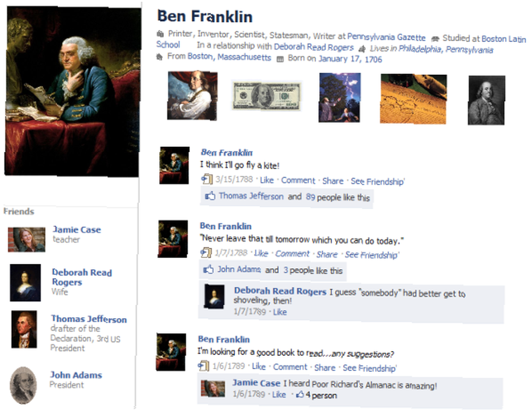Open Jamie Case friend profile

[x=77, y=230]
